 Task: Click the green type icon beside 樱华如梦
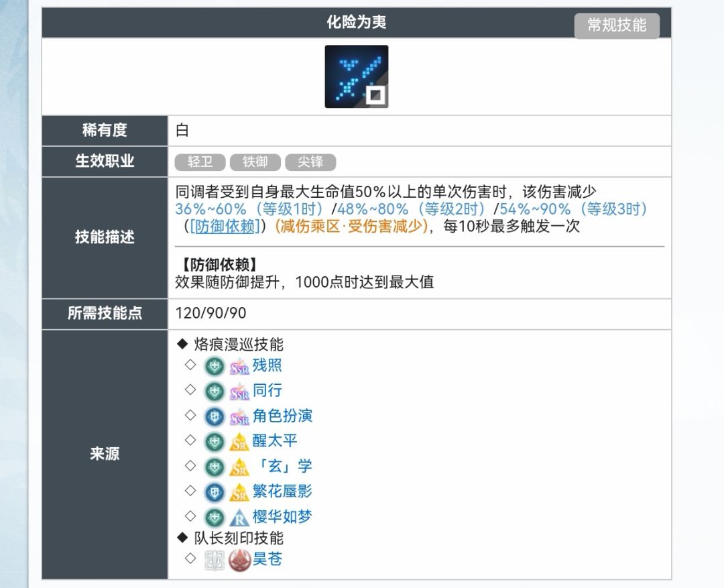tap(215, 518)
